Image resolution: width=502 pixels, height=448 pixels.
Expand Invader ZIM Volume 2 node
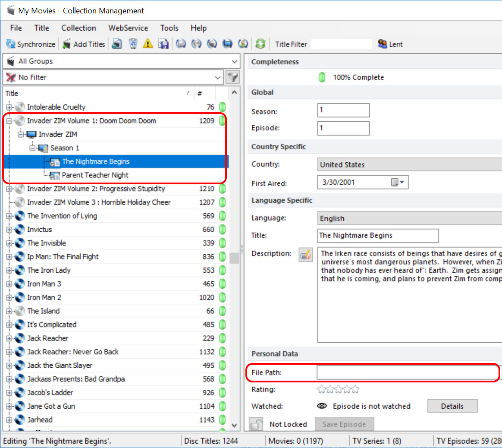tap(9, 189)
